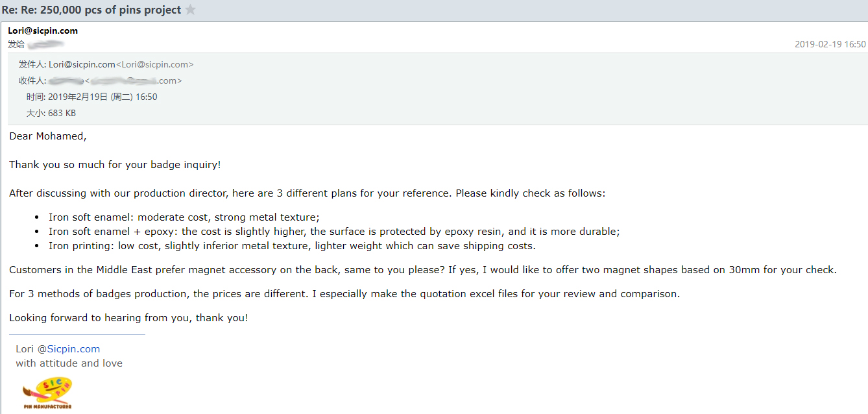Image resolution: width=868 pixels, height=414 pixels.
Task: Click 'Looking forward to hearing from you'
Action: (128, 318)
